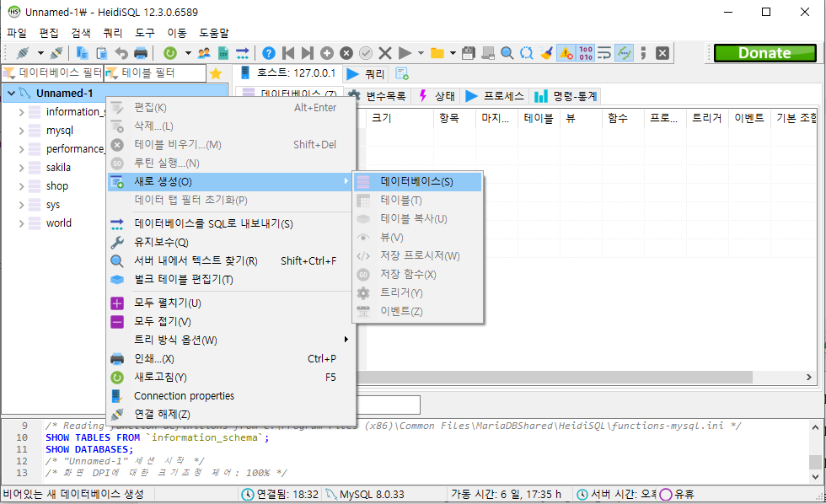Screen dimensions: 826x504
Task: Click the post changes checkmark icon
Action: click(366, 53)
